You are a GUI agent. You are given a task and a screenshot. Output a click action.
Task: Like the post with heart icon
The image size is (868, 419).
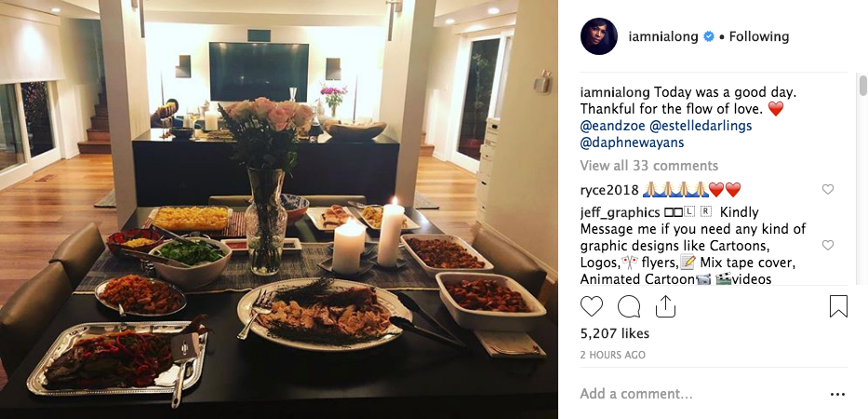[x=591, y=306]
